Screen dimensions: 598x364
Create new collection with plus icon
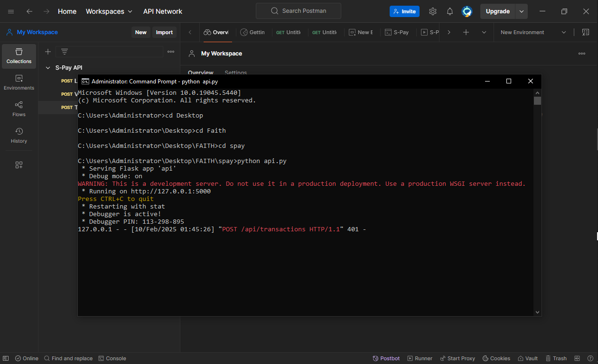[48, 52]
